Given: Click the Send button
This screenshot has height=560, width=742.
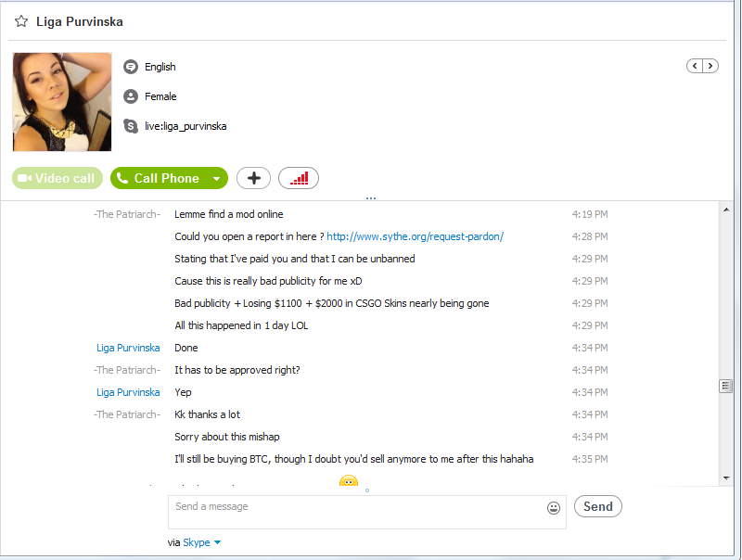Looking at the screenshot, I should 597,506.
